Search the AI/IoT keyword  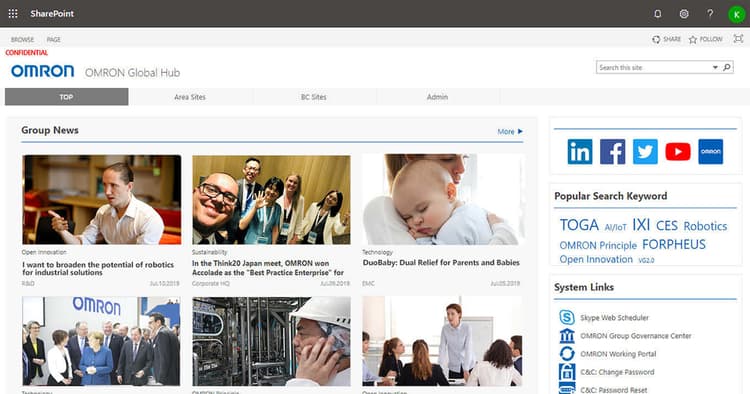click(x=616, y=228)
